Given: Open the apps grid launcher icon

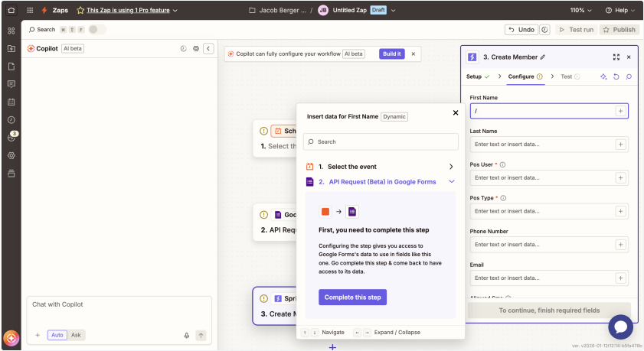Looking at the screenshot, I should [30, 10].
